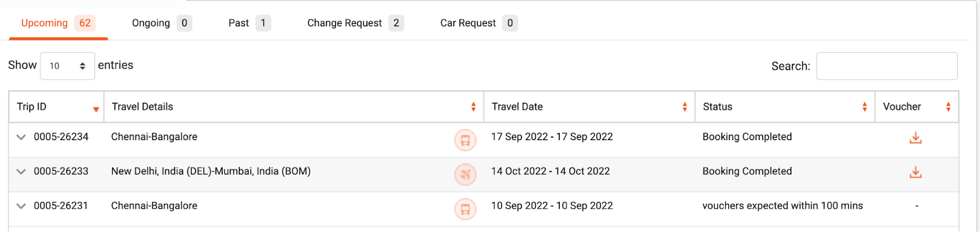Open the show entries dropdown
This screenshot has height=232, width=980.
tap(67, 65)
